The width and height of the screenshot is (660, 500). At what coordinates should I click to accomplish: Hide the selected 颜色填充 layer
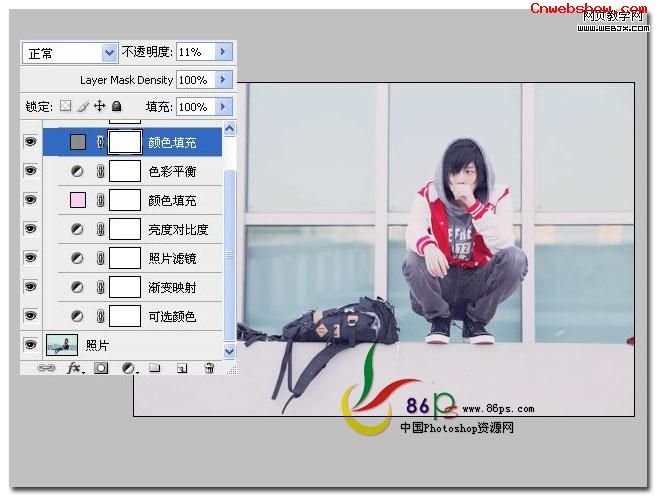31,142
